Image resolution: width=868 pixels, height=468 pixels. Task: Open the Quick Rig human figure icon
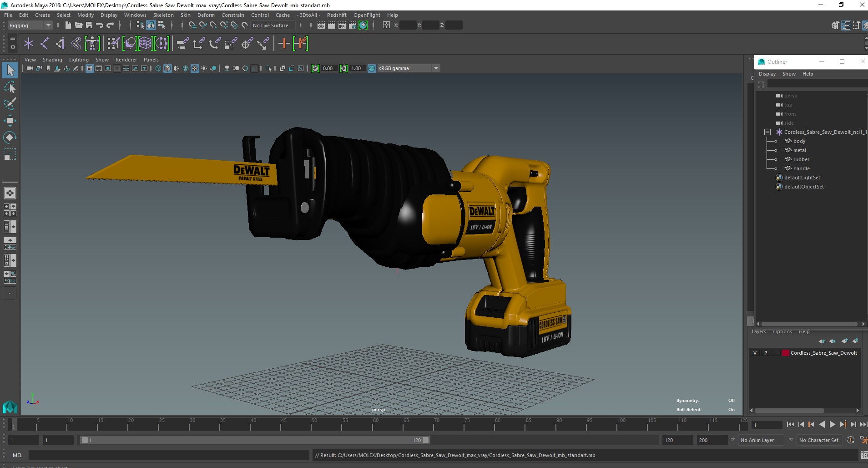pos(92,44)
